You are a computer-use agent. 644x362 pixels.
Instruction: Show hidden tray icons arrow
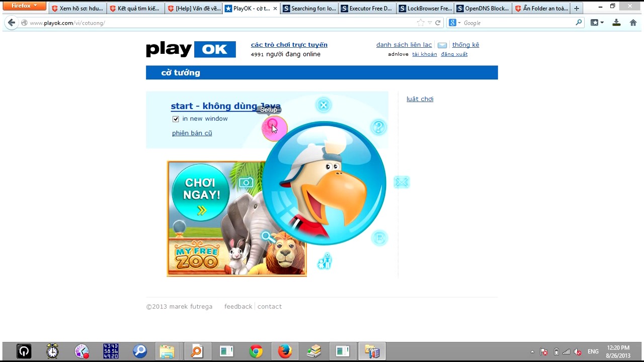click(532, 351)
